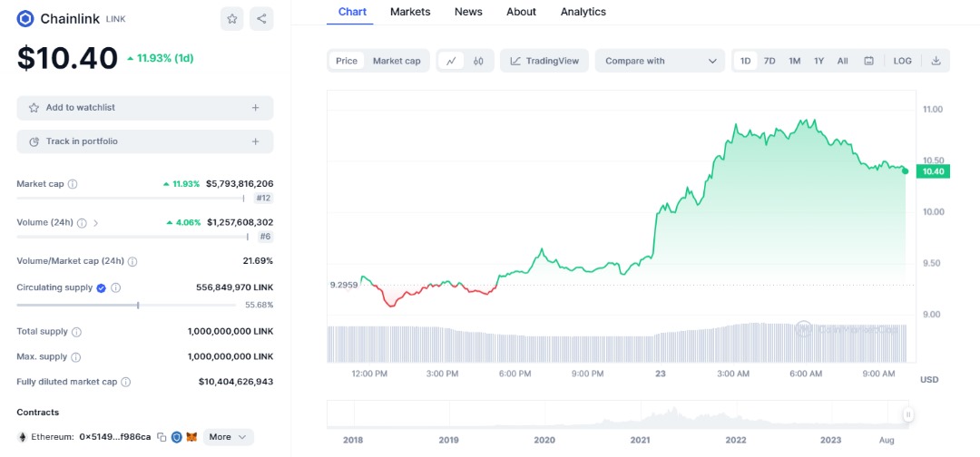Show Max. supply info icon

[x=75, y=358]
